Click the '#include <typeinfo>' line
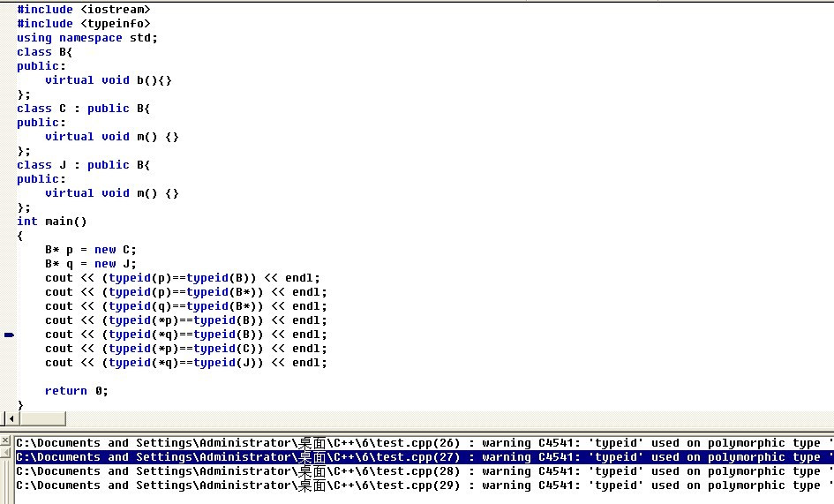Viewport: 834px width, 504px height. click(84, 24)
